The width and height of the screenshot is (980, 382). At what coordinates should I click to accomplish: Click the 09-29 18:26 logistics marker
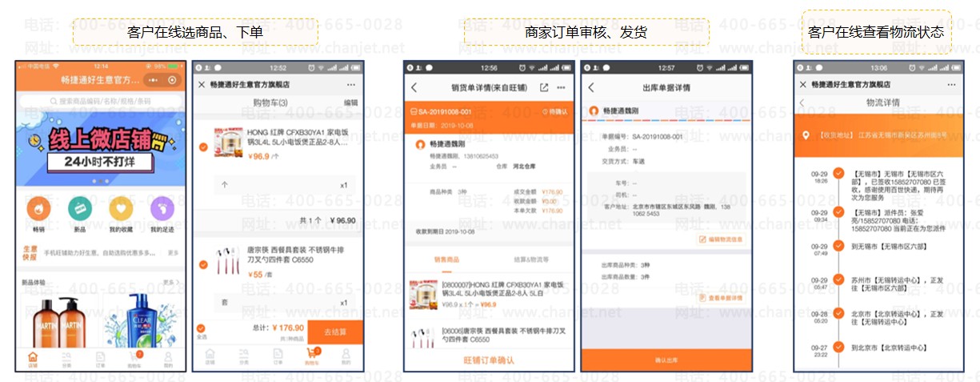click(838, 172)
